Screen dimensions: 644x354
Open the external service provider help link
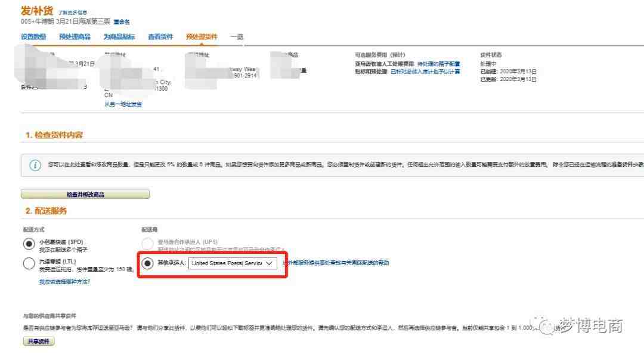[x=336, y=263]
